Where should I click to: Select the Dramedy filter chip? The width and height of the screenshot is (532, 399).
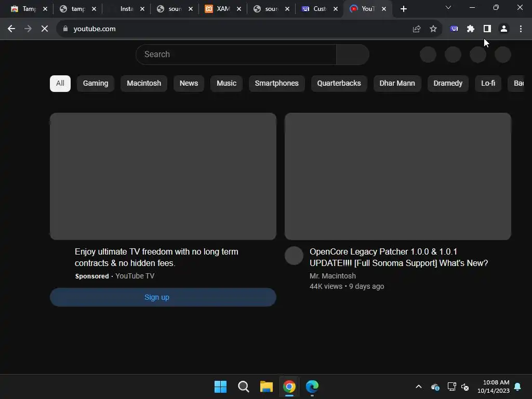coord(448,84)
